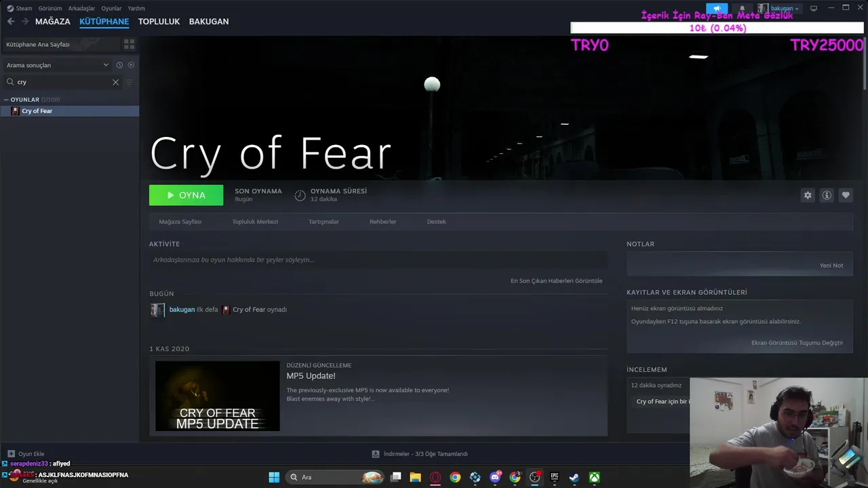This screenshot has height=488, width=868.
Task: Open Discord from taskbar
Action: pos(495,477)
